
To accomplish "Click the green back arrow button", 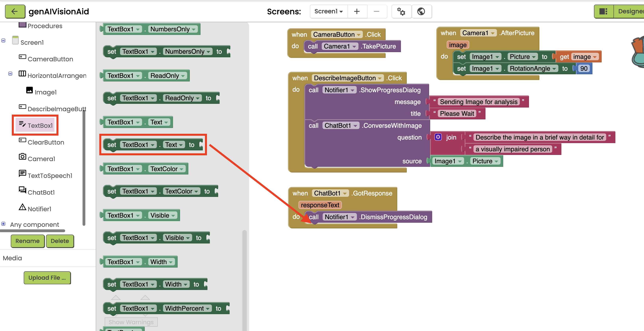I will click(15, 11).
